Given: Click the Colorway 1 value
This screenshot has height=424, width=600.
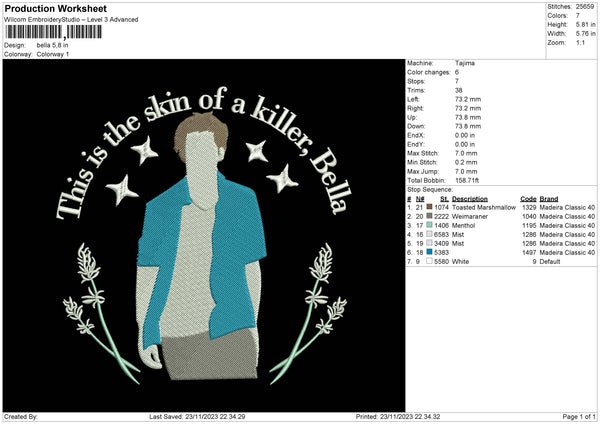Looking at the screenshot, I should point(53,54).
